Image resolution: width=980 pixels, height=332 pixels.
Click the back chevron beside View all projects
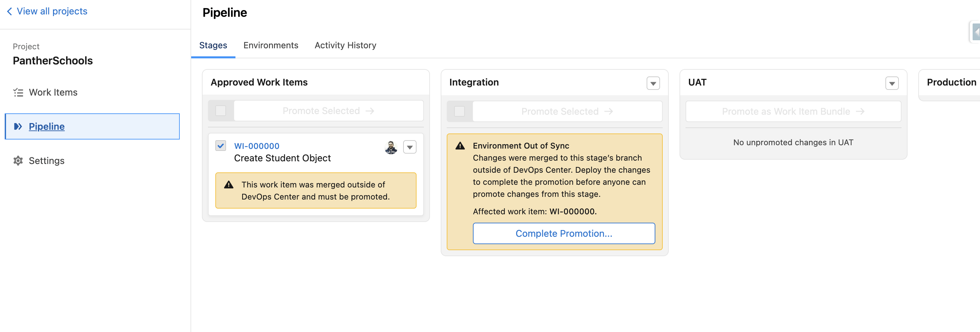[9, 11]
